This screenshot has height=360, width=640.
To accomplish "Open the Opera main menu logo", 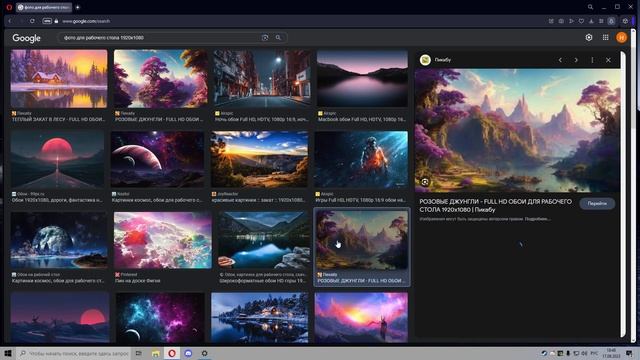I will click(x=9, y=7).
